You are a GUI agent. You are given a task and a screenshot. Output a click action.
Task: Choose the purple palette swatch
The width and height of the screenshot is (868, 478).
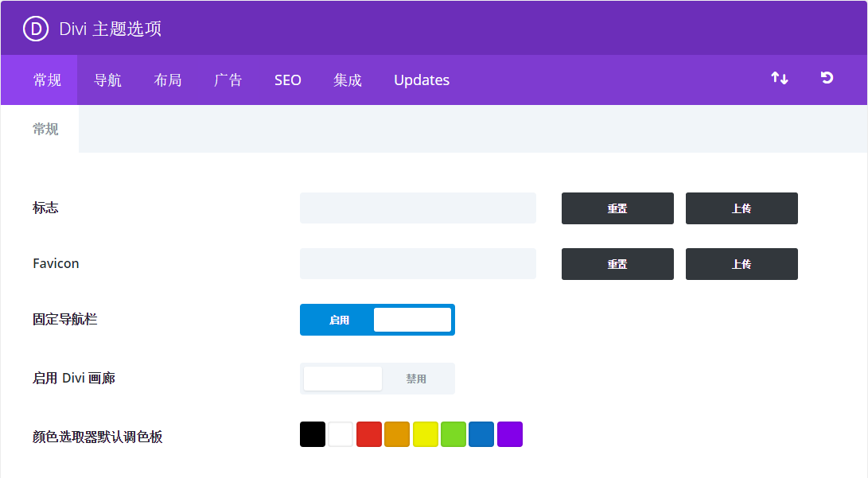pyautogui.click(x=510, y=434)
